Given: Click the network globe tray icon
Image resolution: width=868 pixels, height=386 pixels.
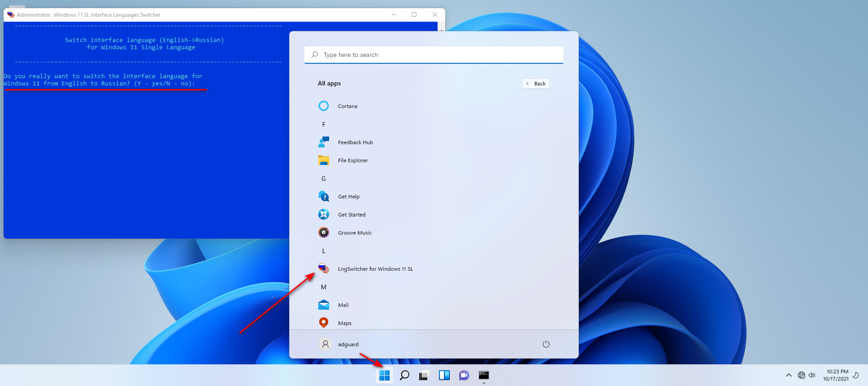Looking at the screenshot, I should pyautogui.click(x=802, y=375).
